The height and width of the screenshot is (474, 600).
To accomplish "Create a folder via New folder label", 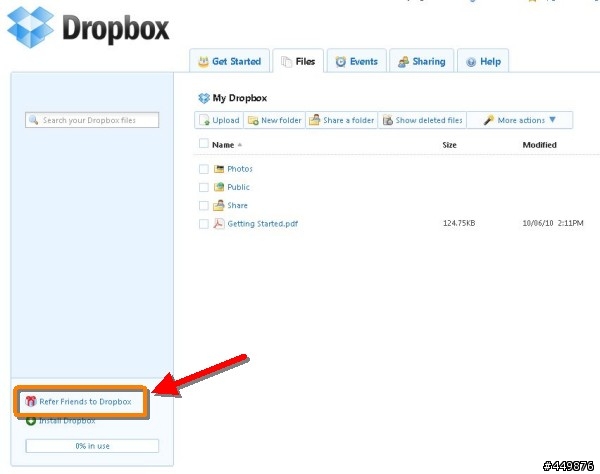I will tap(281, 120).
